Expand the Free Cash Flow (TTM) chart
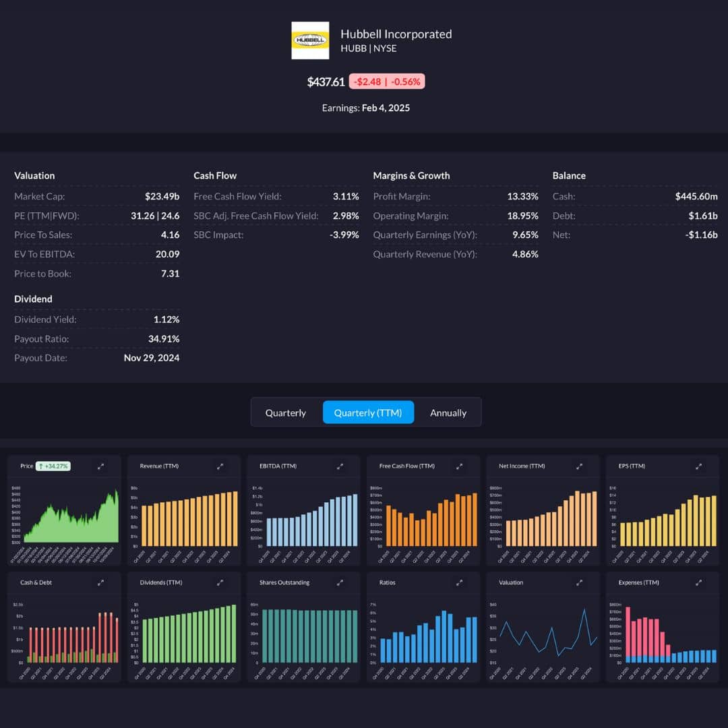 point(459,466)
